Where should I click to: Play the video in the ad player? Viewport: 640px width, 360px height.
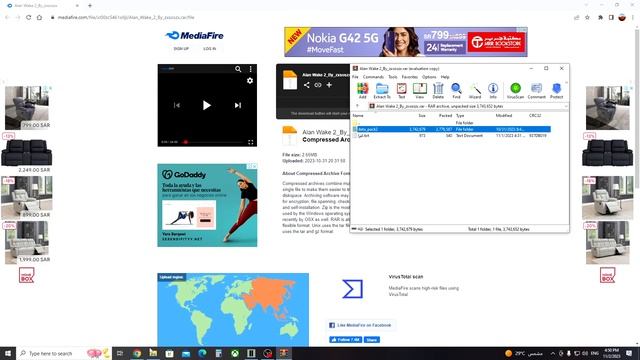coord(207,105)
